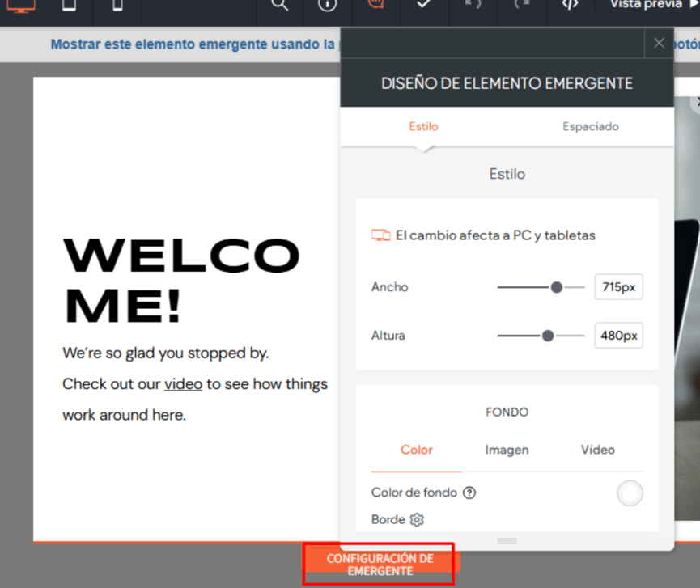Viewport: 700px width, 588px height.
Task: Click Configuración de emergente button
Action: coord(380,564)
